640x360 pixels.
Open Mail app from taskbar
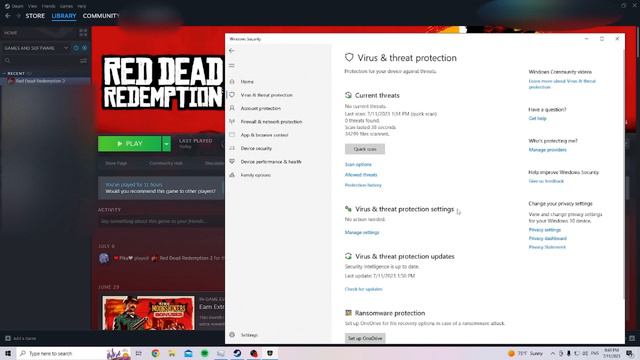(x=188, y=353)
